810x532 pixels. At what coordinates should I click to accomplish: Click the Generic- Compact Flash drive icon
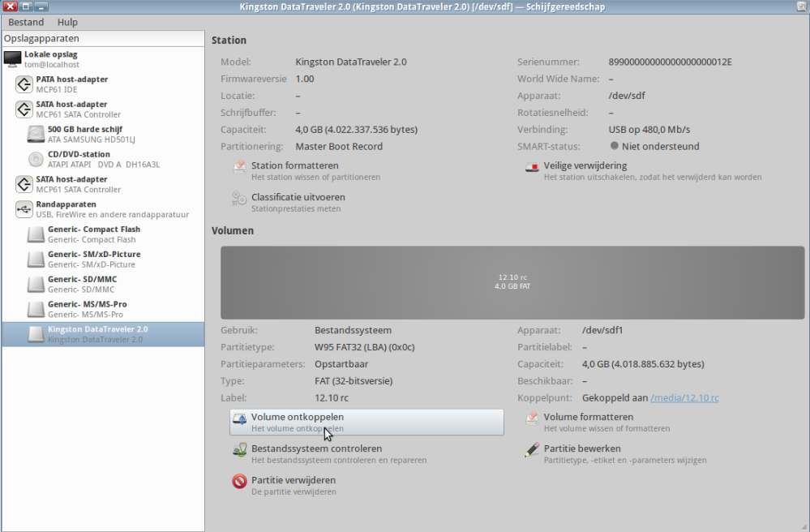pyautogui.click(x=36, y=234)
